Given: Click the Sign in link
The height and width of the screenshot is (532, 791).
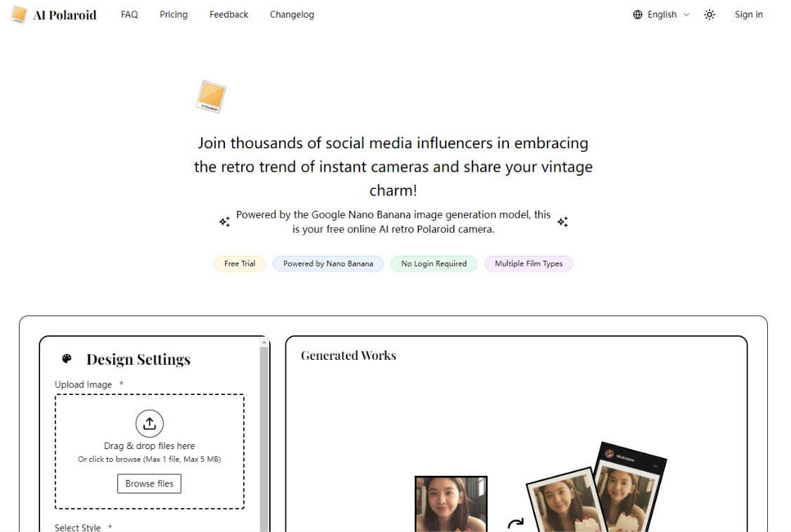Looking at the screenshot, I should pos(748,14).
